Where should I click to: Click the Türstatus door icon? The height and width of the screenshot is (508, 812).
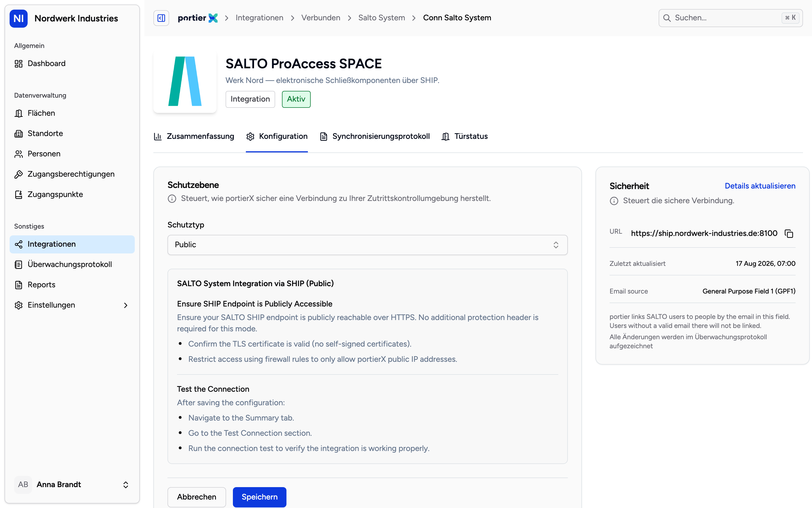pos(445,136)
